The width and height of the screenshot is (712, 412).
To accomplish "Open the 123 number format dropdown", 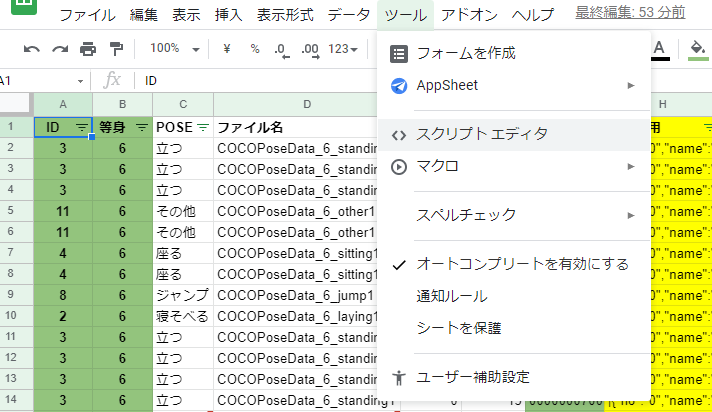I will click(343, 49).
